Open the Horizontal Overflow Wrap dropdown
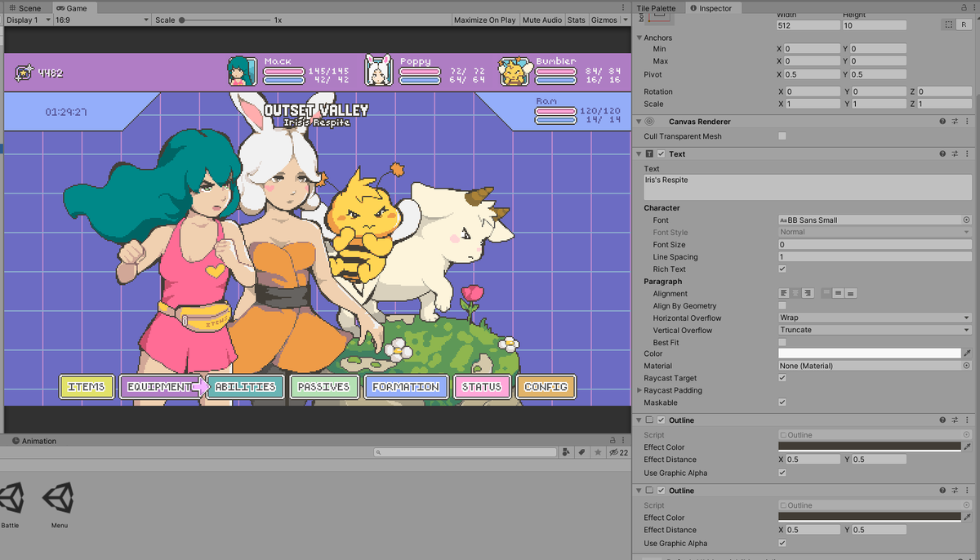The image size is (980, 560). (875, 318)
